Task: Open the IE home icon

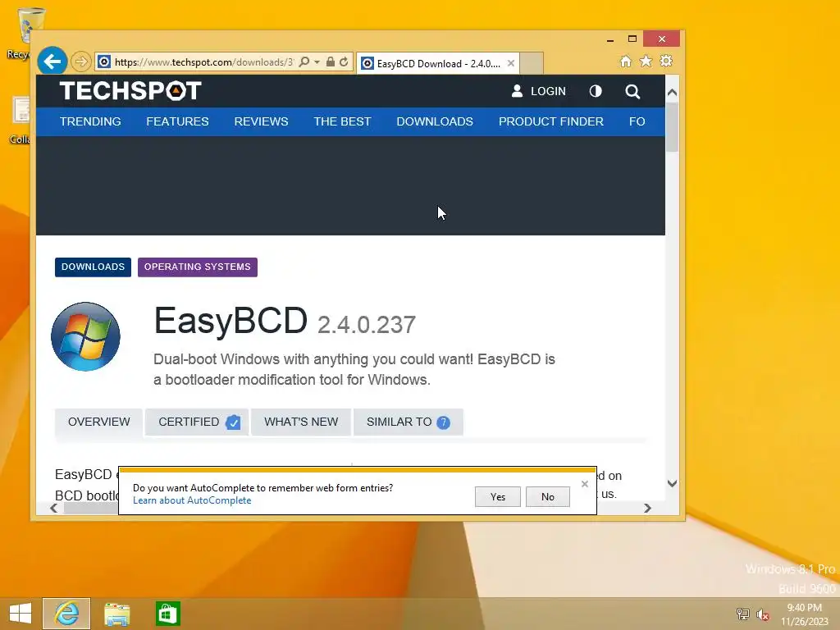Action: click(626, 61)
